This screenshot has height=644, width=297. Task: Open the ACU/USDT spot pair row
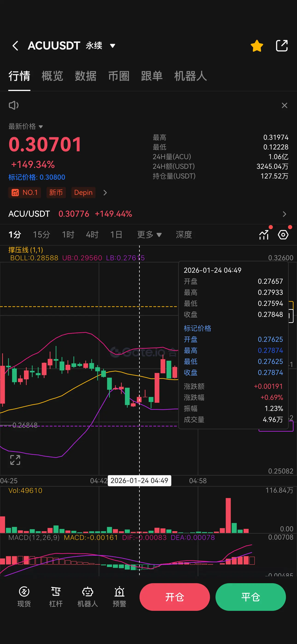[x=148, y=214]
